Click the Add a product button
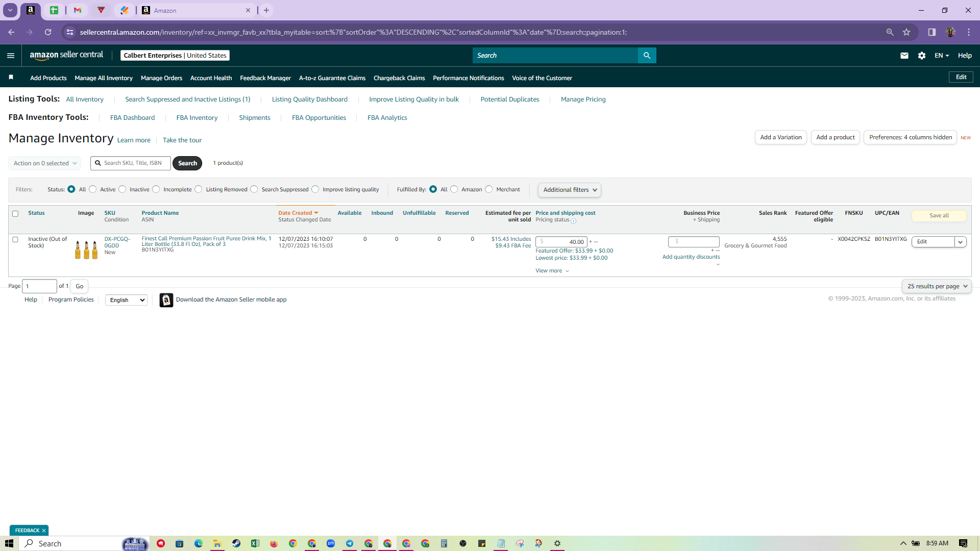This screenshot has height=551, width=980. pos(835,137)
